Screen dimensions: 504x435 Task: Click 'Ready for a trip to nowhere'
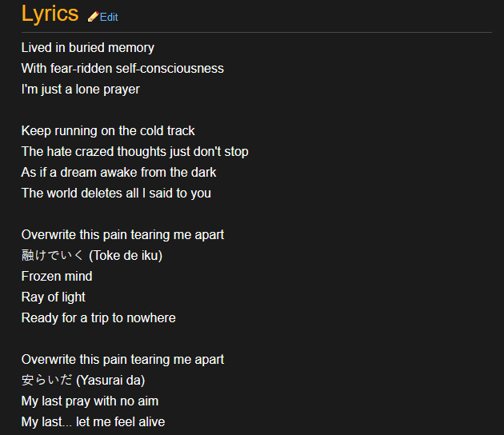coord(98,318)
